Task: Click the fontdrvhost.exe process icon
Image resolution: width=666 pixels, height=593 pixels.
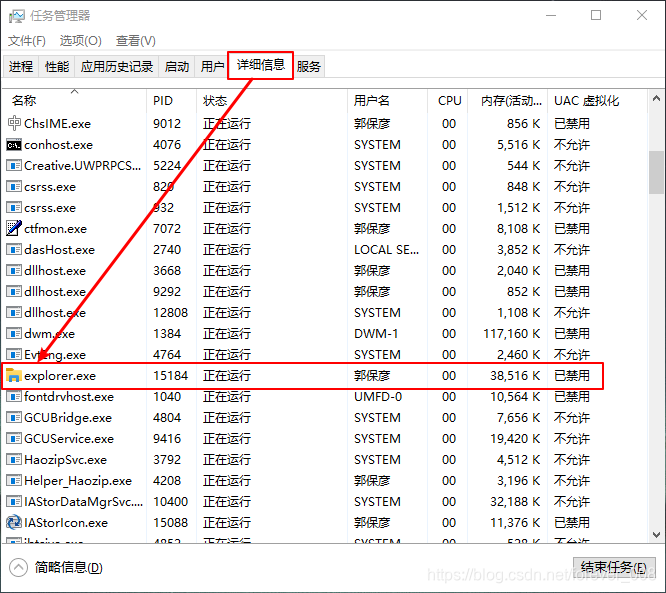Action: [x=14, y=397]
